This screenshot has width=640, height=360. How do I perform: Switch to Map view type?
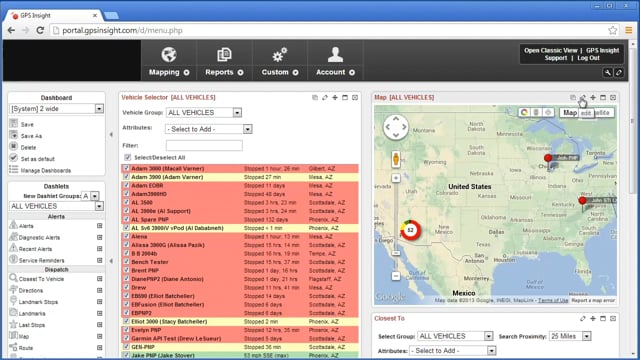569,113
